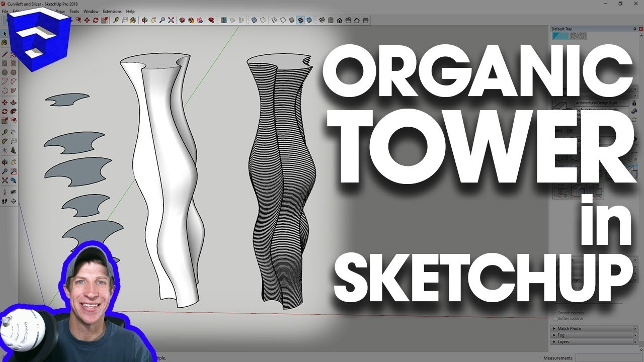
Task: Enable Monochrome face style
Action: click(x=309, y=20)
